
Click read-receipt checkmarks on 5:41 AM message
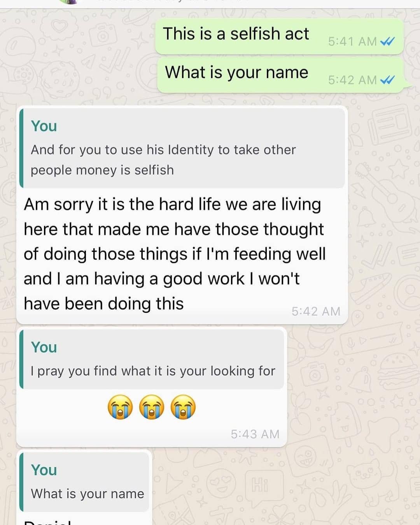click(x=387, y=41)
